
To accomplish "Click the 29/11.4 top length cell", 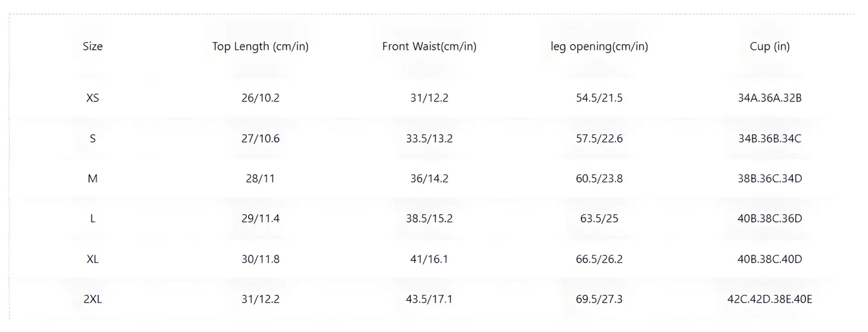I will [260, 219].
